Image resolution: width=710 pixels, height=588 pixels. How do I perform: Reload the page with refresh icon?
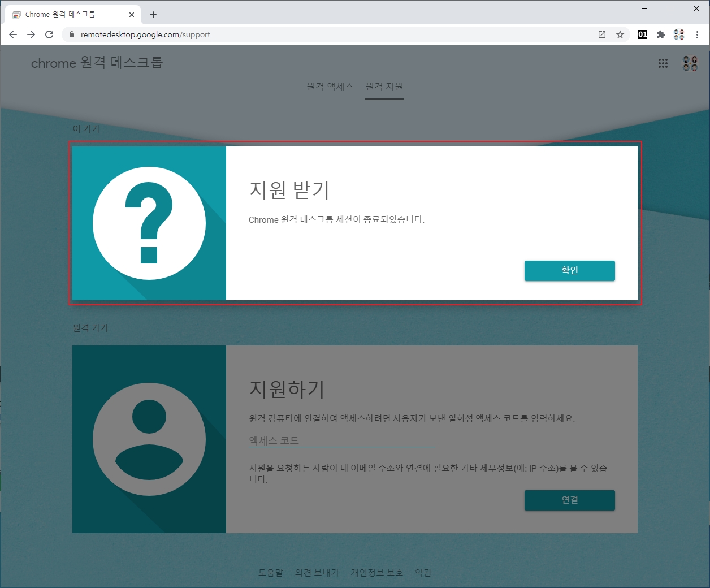click(49, 34)
